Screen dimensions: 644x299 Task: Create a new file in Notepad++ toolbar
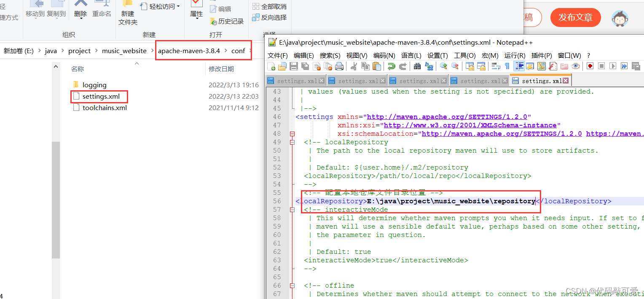271,66
